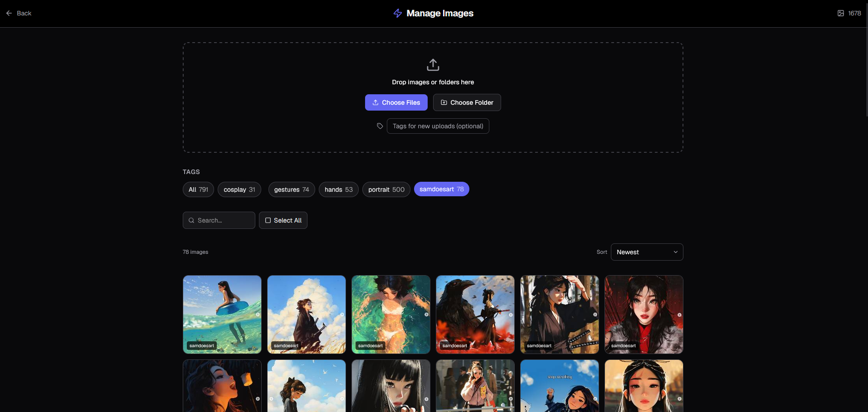The width and height of the screenshot is (868, 412).
Task: Click next arrow on giant crow thumbnail
Action: point(511,315)
